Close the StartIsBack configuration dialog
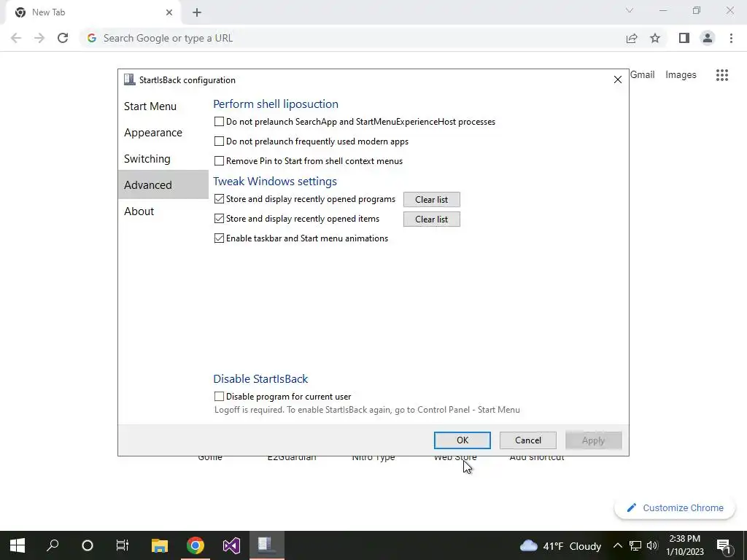The width and height of the screenshot is (747, 560). 617,80
